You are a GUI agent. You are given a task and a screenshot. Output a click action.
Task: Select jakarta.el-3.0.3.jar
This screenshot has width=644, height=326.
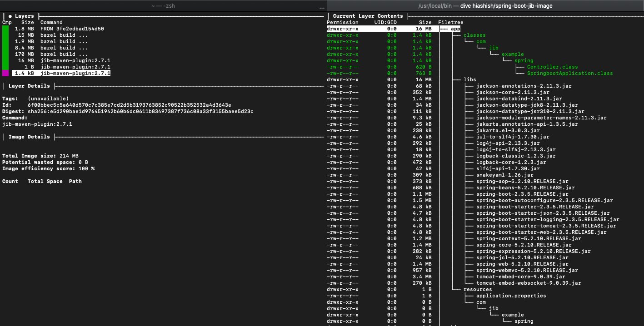click(x=508, y=130)
